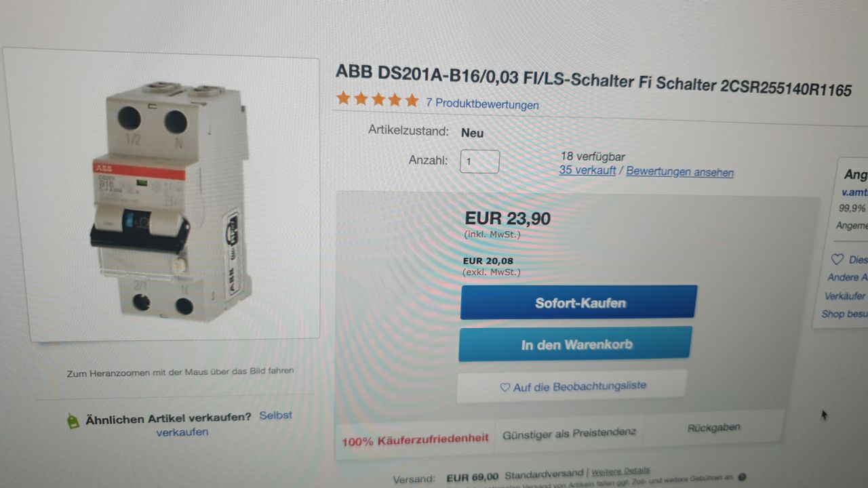Open the 7 Produktbewertungen link
This screenshot has width=868, height=488.
[482, 104]
